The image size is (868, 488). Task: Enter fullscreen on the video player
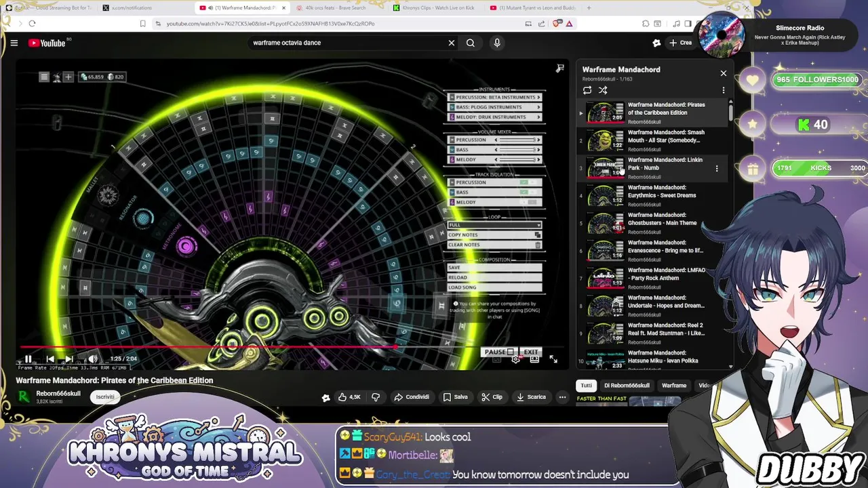553,359
